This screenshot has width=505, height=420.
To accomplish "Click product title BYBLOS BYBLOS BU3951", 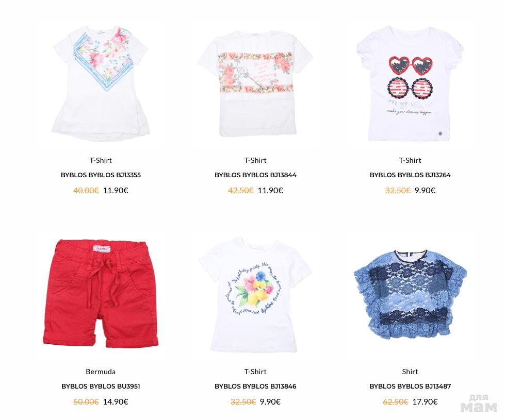I will tap(101, 386).
